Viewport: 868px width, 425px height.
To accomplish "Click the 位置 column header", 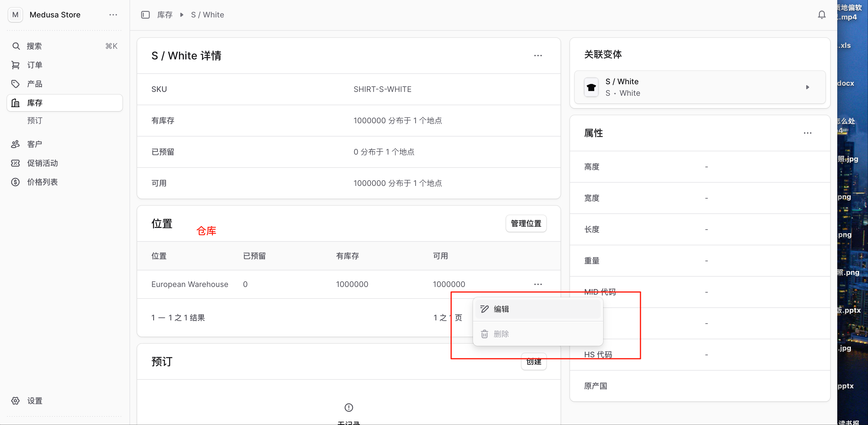I will coord(159,256).
